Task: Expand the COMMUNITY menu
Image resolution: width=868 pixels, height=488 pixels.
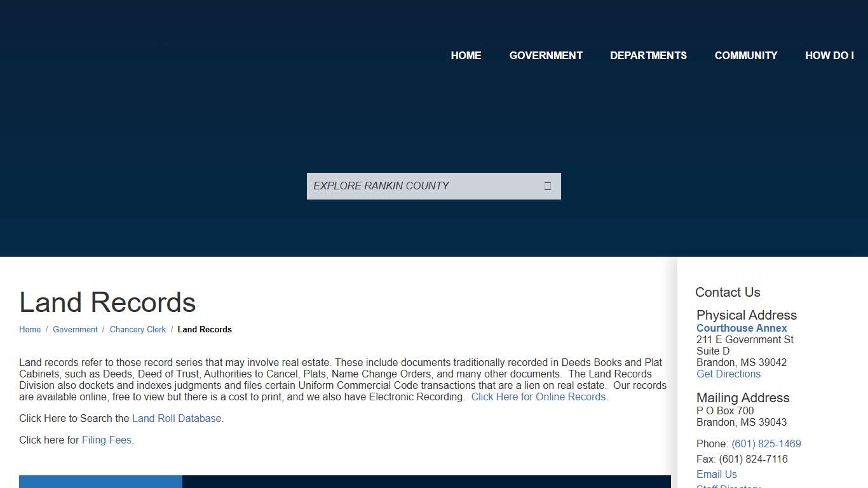Action: click(746, 55)
